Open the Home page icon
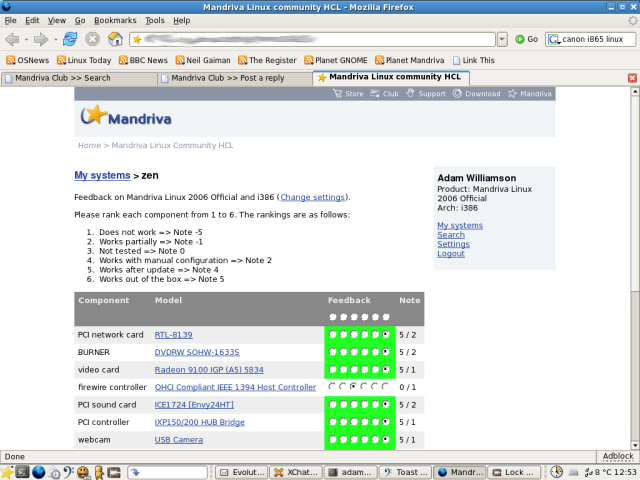The width and height of the screenshot is (640, 480). (x=116, y=39)
